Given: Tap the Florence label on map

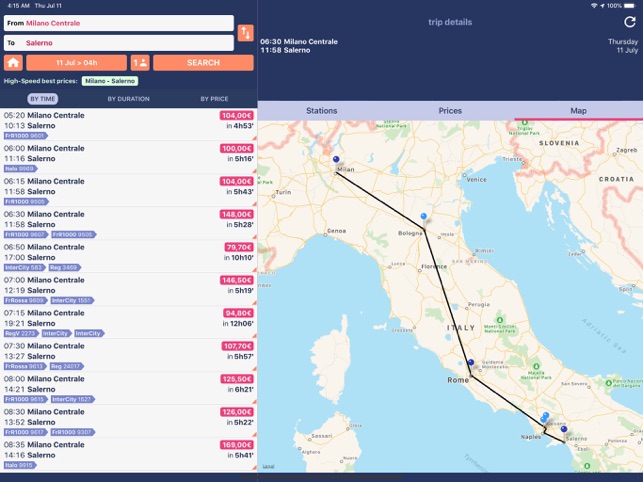Looking at the screenshot, I should (434, 266).
